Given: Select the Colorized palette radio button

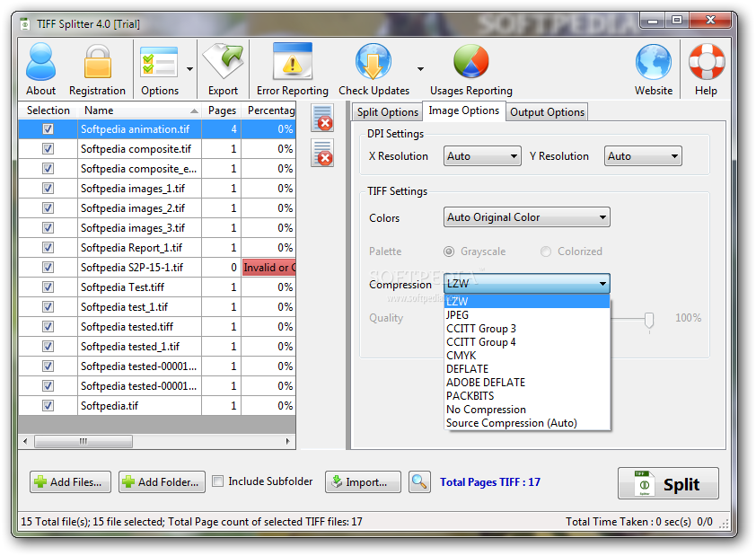Looking at the screenshot, I should pos(546,252).
